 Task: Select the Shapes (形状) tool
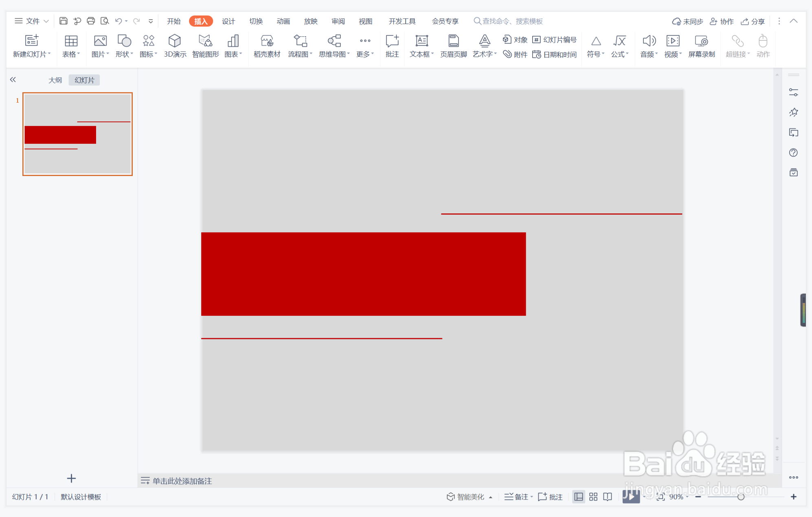pyautogui.click(x=124, y=41)
